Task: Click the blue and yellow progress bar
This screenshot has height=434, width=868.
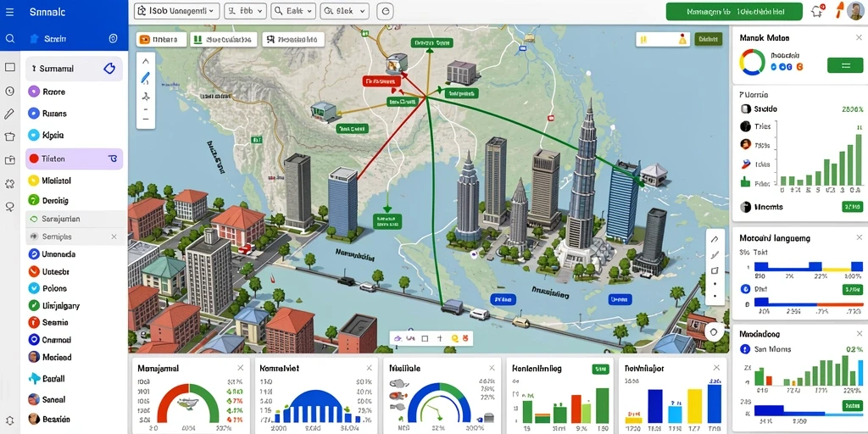Action: [x=808, y=266]
